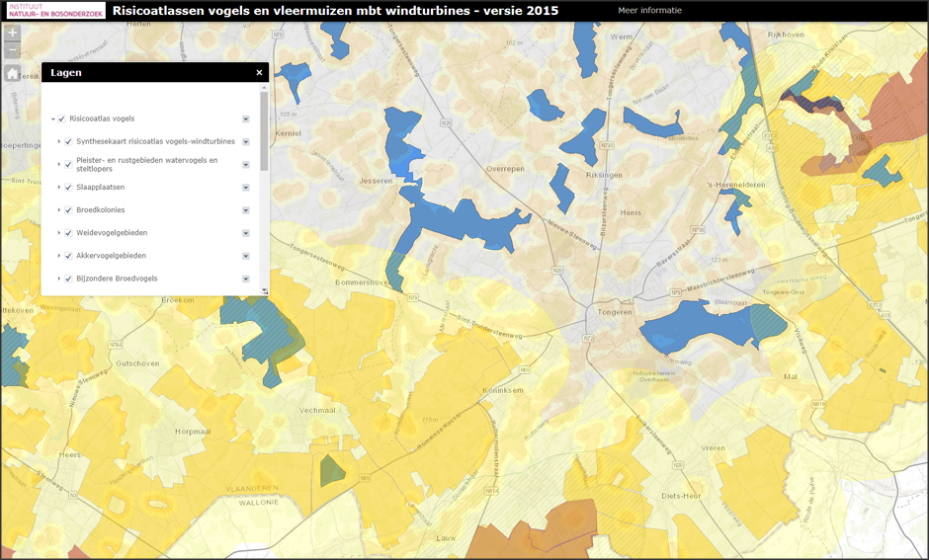Expand the Pleister- en rustgebieden node

click(59, 165)
